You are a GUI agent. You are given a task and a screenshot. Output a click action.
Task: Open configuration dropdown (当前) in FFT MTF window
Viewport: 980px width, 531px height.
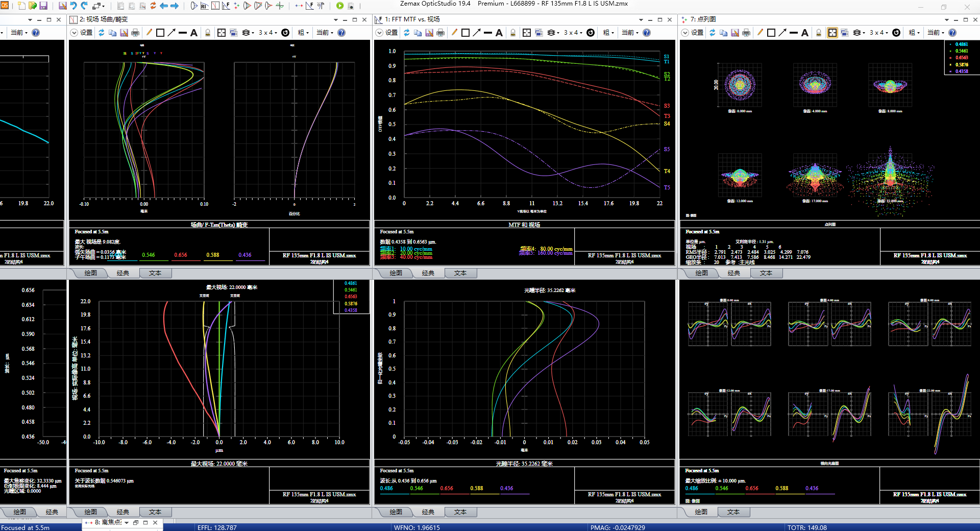(x=630, y=33)
